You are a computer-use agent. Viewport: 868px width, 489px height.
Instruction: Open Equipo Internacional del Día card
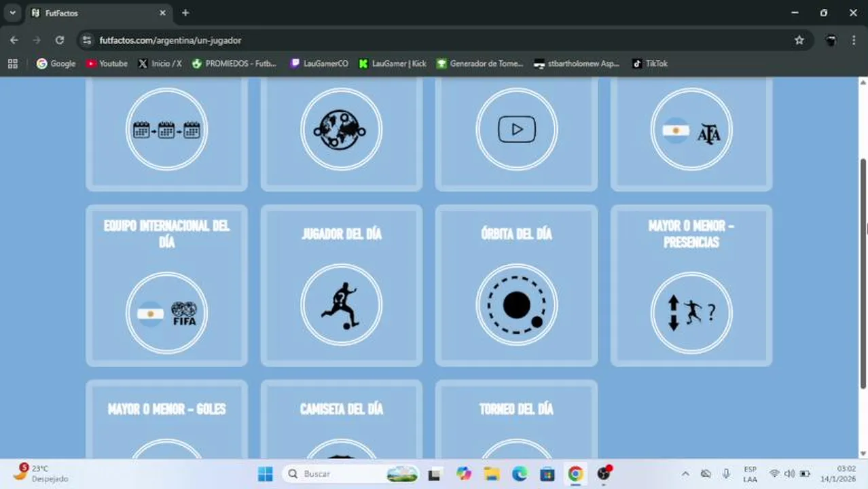166,285
